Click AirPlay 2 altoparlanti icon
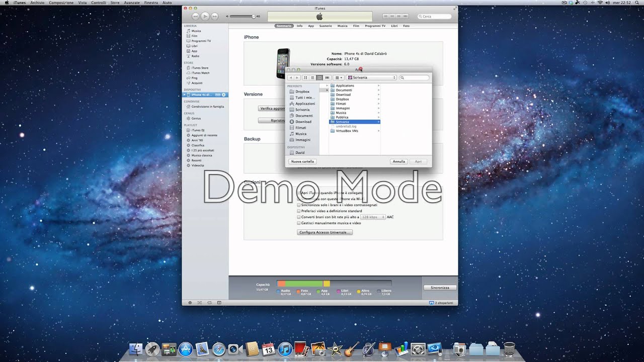This screenshot has height=362, width=644. (432, 303)
